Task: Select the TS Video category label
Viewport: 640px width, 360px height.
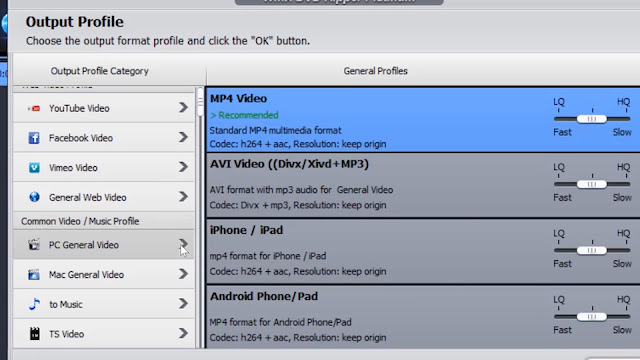Action: point(67,334)
